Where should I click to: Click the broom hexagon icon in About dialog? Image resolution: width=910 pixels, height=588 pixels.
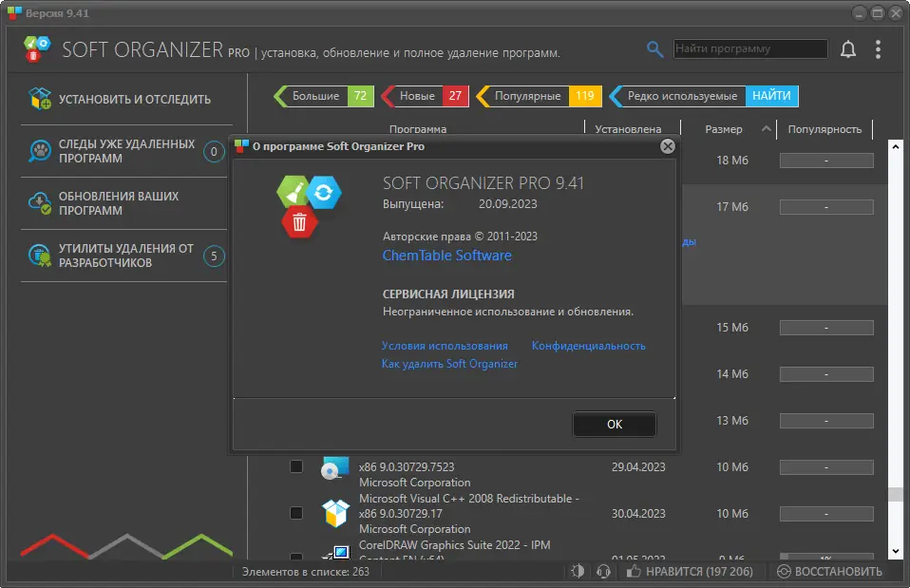[294, 192]
